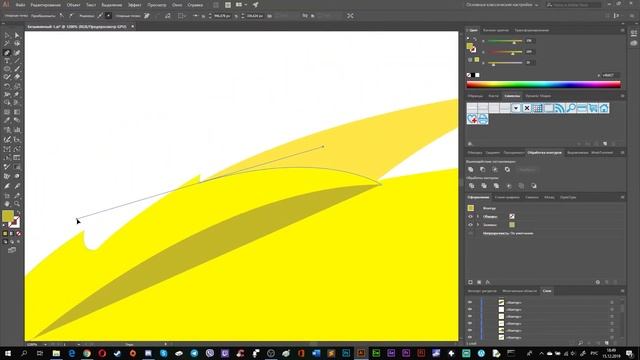The image size is (640, 360).
Task: Open Google Chrome from the taskbar
Action: tap(87, 353)
